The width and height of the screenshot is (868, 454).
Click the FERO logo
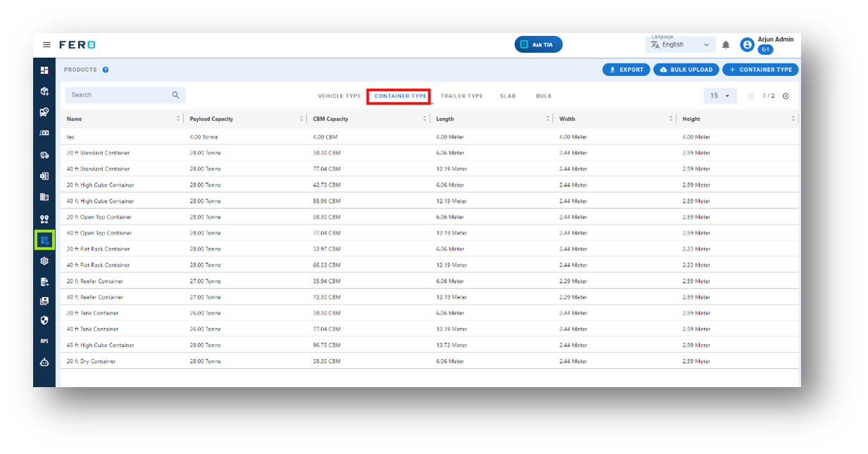[77, 45]
